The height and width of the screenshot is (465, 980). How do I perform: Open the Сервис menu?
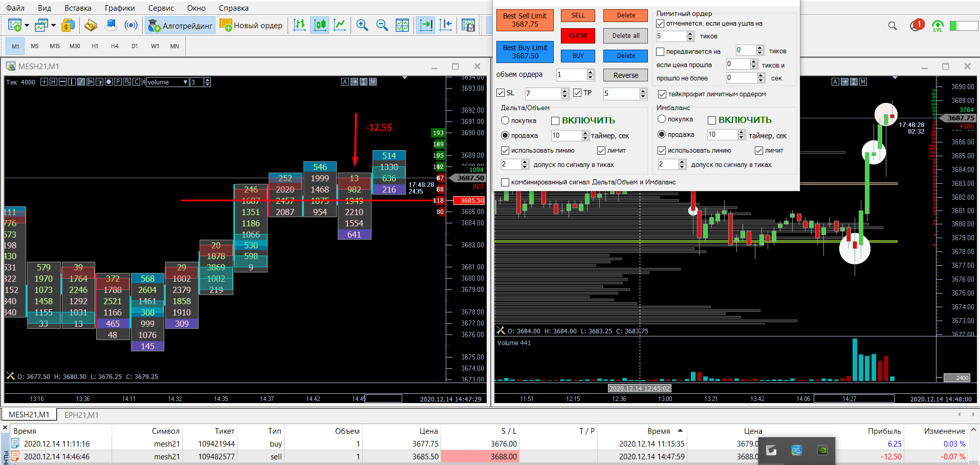pyautogui.click(x=161, y=8)
